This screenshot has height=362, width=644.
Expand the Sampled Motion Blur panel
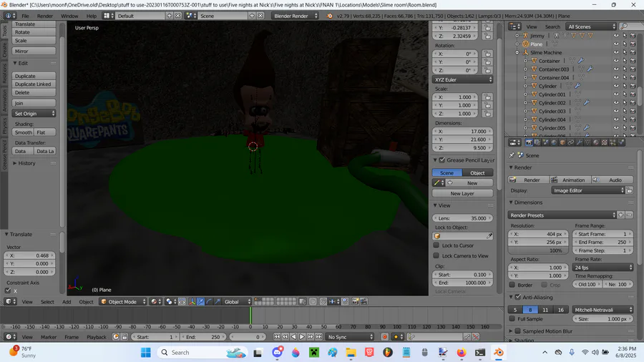(x=511, y=331)
